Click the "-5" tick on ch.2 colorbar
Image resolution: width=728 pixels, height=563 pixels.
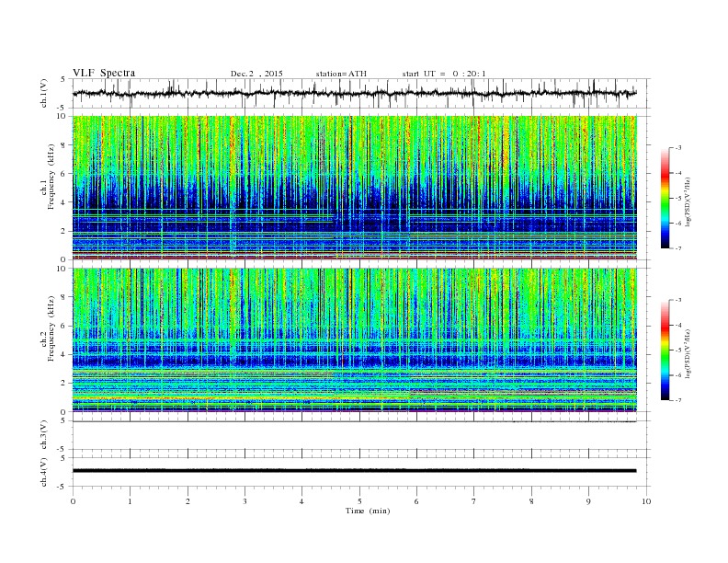pyautogui.click(x=677, y=350)
